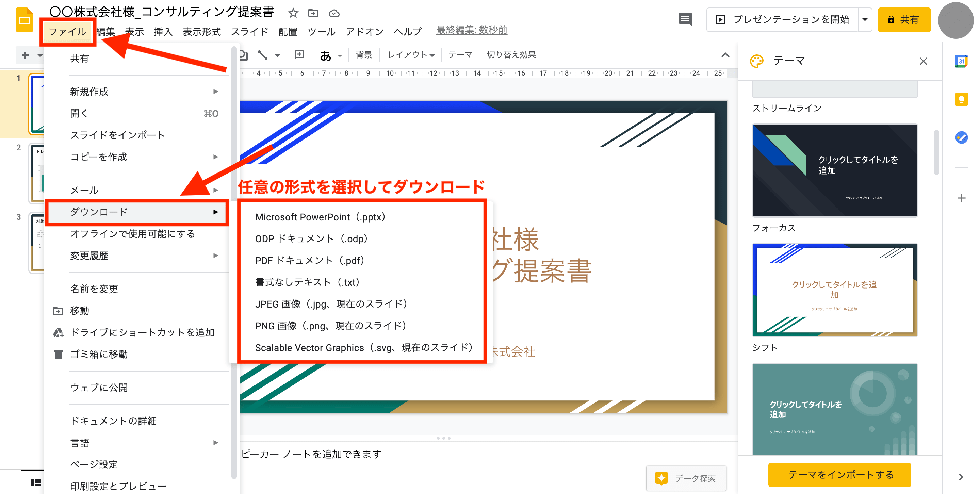Click the 背景 toolbar button
This screenshot has width=980, height=494.
click(364, 55)
